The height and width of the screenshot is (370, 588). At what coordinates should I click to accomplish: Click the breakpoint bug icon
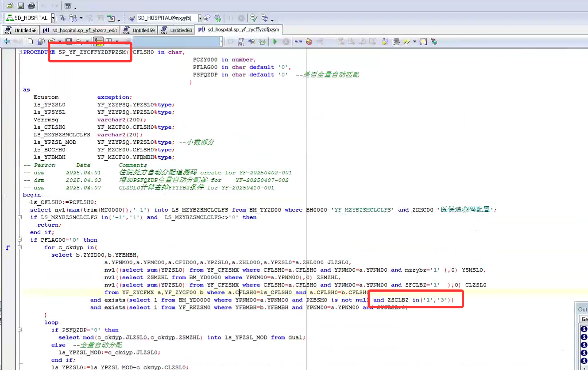point(309,42)
